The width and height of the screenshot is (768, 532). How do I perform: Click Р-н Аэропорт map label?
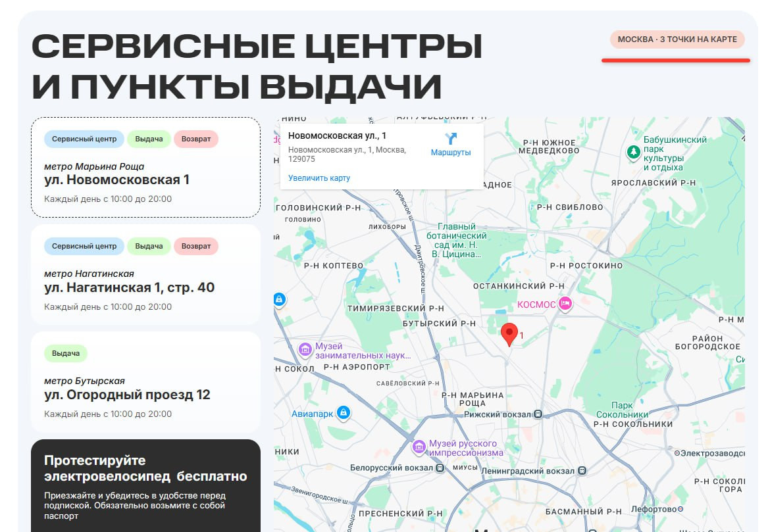pyautogui.click(x=357, y=366)
